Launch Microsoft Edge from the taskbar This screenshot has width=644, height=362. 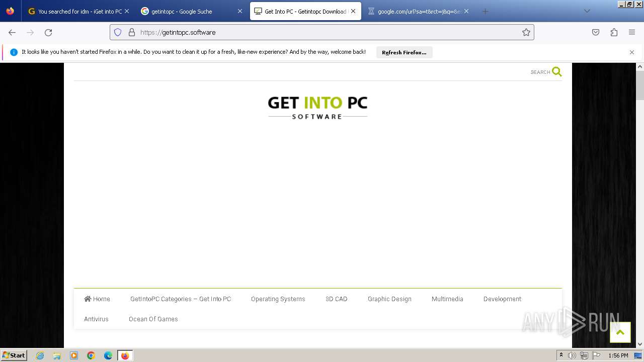point(108,355)
